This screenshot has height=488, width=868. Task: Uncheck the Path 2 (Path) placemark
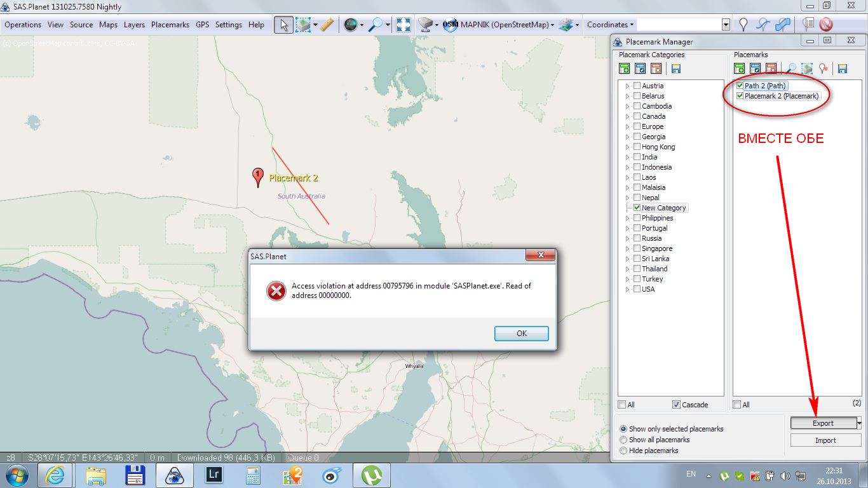point(740,86)
